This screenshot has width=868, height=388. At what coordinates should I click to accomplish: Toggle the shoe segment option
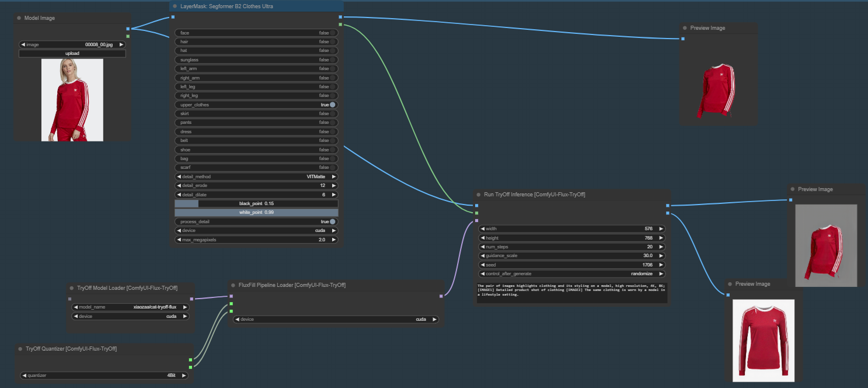[256, 150]
